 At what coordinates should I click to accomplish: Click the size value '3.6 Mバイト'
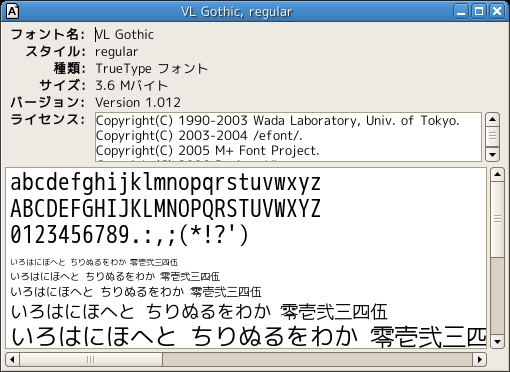[x=131, y=86]
